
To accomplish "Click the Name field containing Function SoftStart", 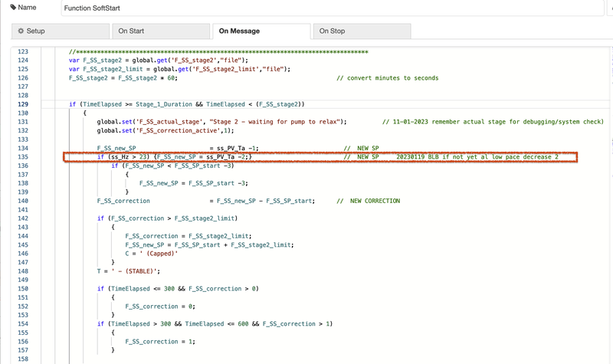I will pos(333,8).
